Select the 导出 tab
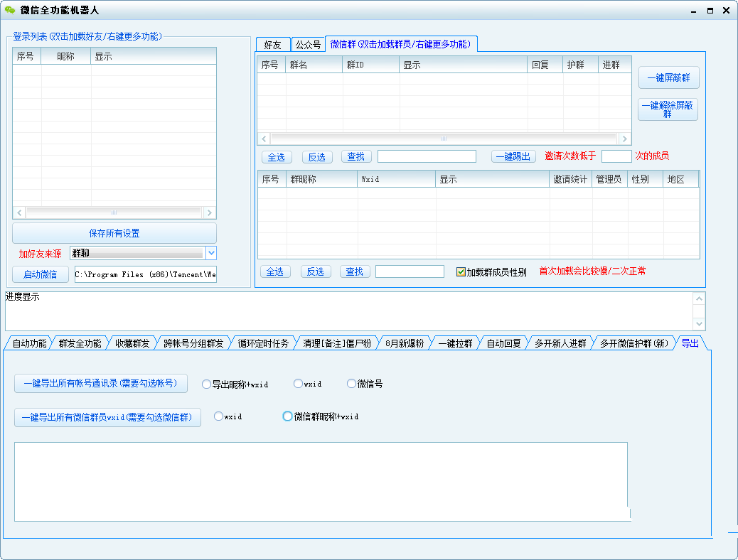Image resolution: width=738 pixels, height=560 pixels. pos(690,343)
